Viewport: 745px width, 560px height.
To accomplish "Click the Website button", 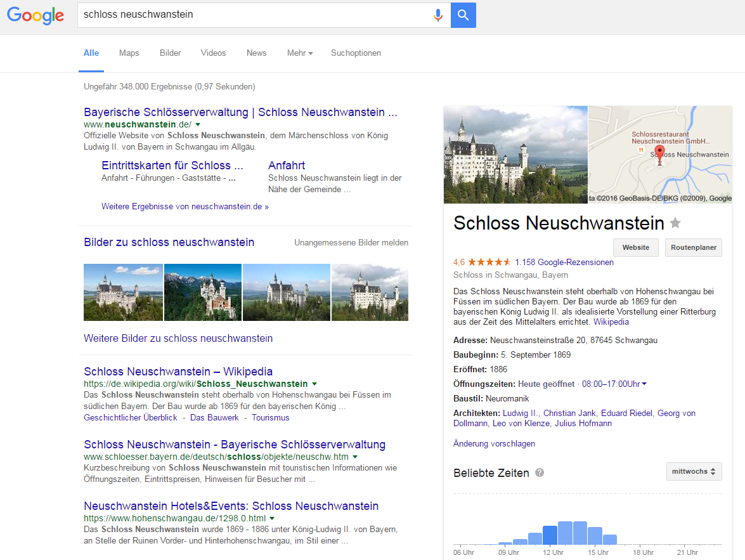I will click(x=636, y=248).
